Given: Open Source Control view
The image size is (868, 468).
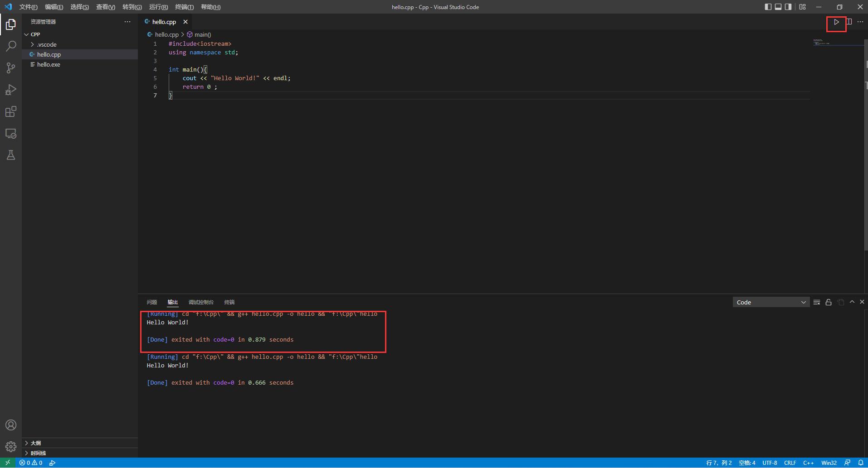Looking at the screenshot, I should point(11,68).
